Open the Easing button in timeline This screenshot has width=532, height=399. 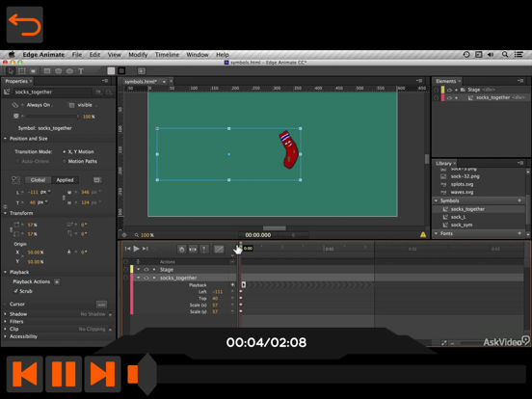pyautogui.click(x=219, y=250)
